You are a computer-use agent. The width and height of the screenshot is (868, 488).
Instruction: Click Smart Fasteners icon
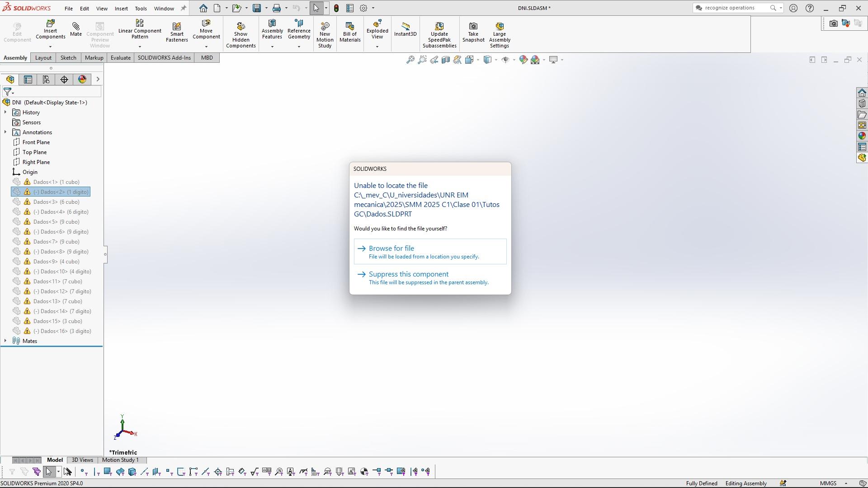(177, 33)
